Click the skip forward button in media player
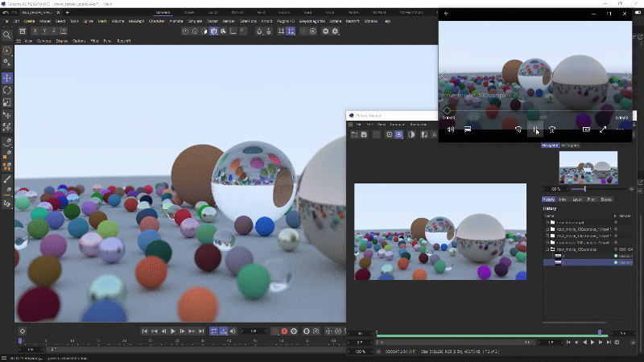 (x=552, y=130)
